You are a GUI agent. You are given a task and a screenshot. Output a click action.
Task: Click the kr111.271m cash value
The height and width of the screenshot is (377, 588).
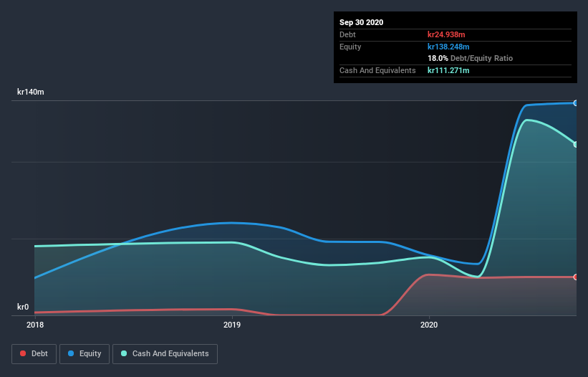pos(448,70)
